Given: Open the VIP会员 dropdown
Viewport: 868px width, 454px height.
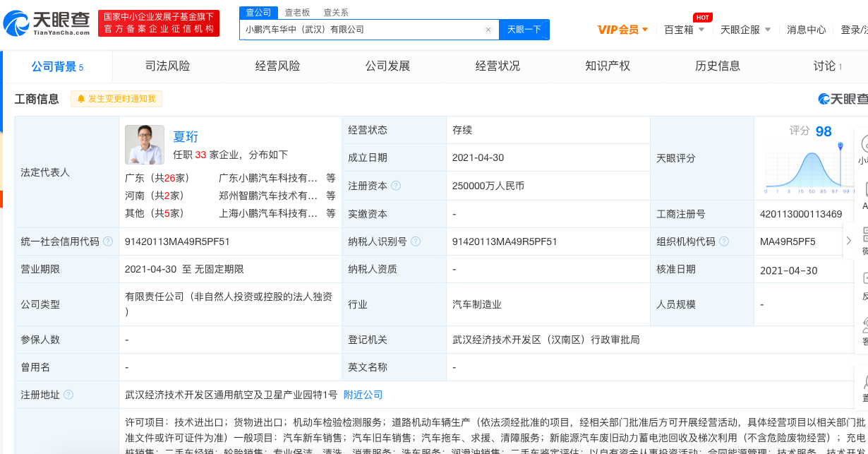Looking at the screenshot, I should [x=622, y=30].
